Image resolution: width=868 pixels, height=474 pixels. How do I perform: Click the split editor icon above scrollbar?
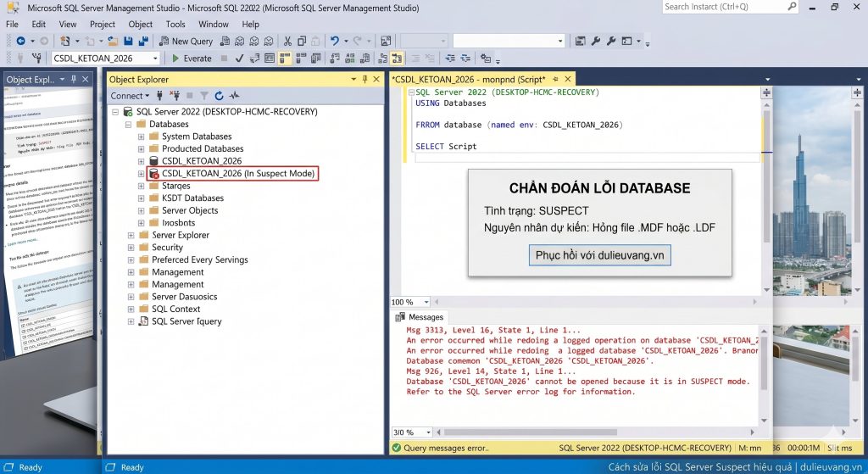click(766, 92)
